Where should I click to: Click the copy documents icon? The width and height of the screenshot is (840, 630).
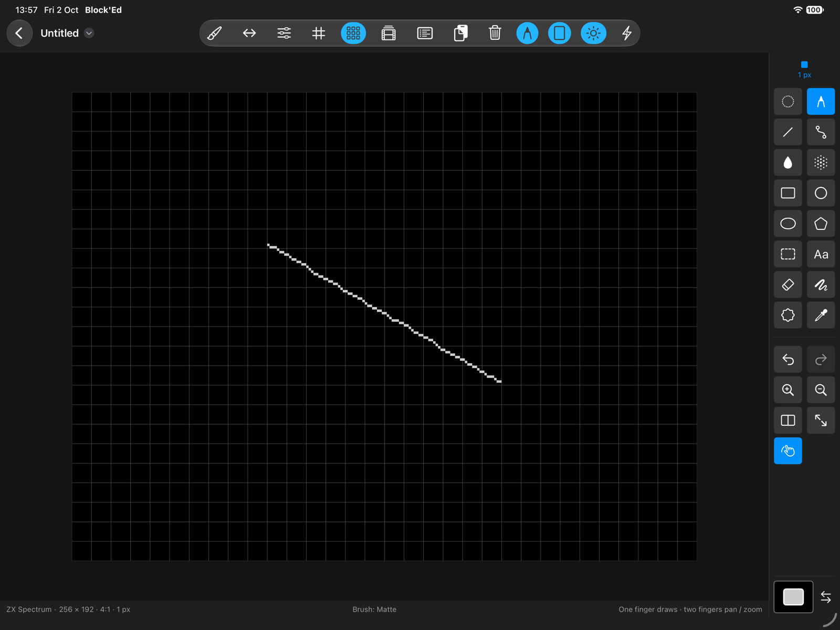460,33
